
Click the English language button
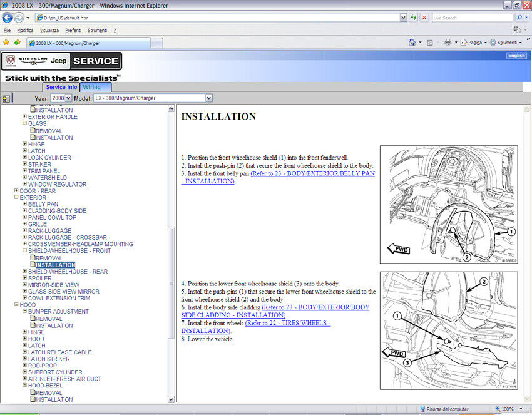(516, 56)
